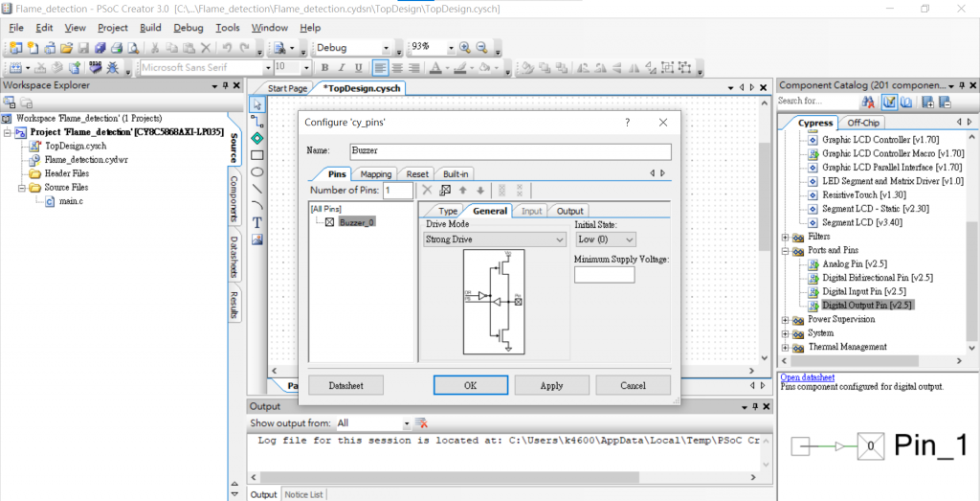The width and height of the screenshot is (980, 501).
Task: Open the Initial State Low (0) dropdown
Action: click(605, 239)
